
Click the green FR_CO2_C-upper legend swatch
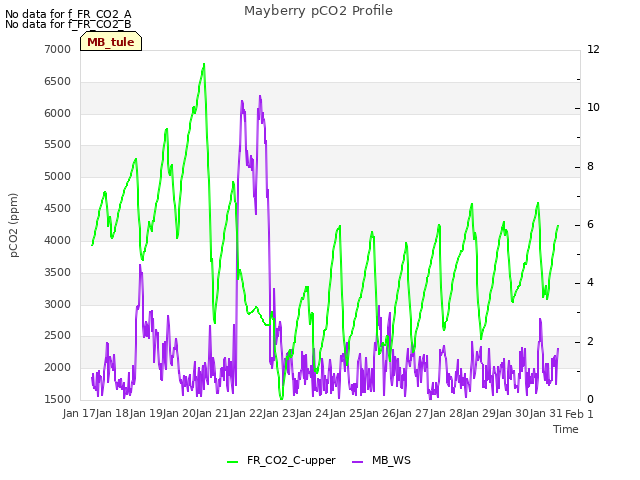[233, 462]
